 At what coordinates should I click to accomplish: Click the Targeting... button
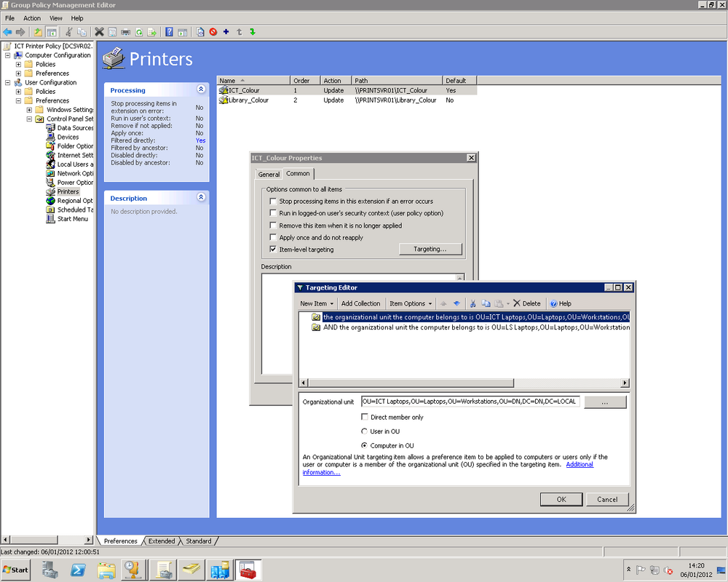coord(430,250)
